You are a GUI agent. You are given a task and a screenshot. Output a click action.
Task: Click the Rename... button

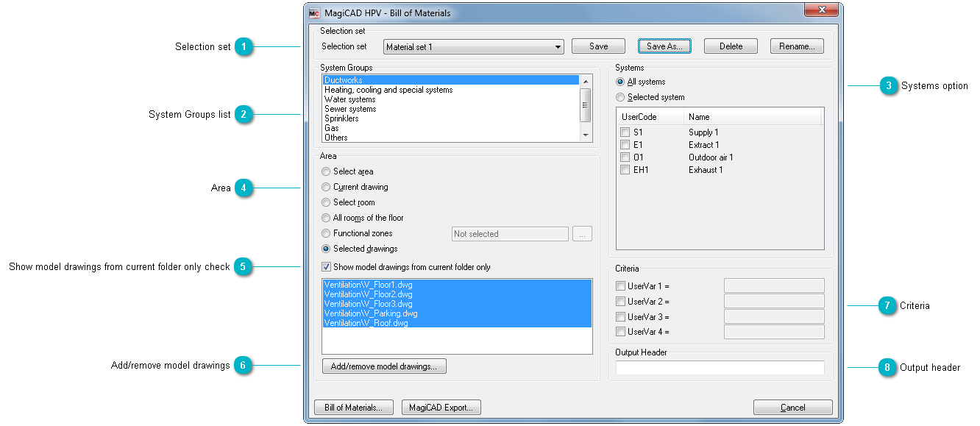(797, 46)
